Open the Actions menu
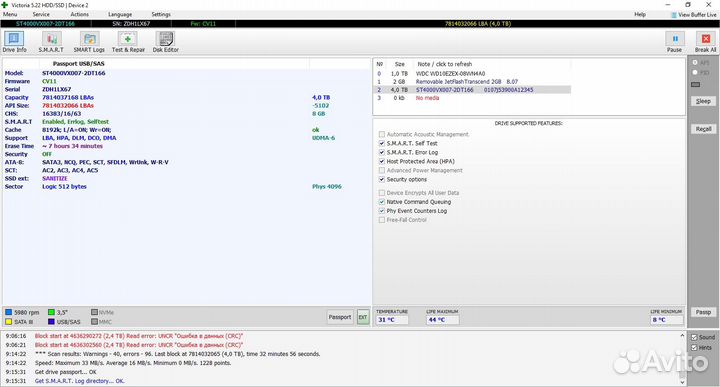This screenshot has height=387, width=720. coord(79,15)
